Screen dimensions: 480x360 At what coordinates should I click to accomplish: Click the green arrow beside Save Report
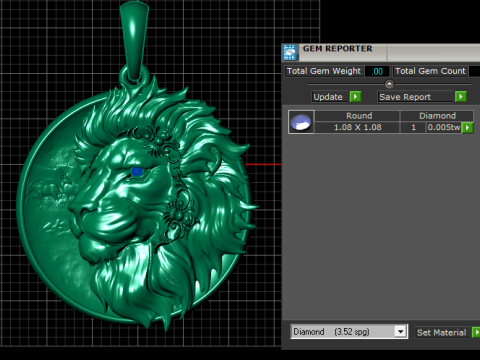[x=461, y=97]
